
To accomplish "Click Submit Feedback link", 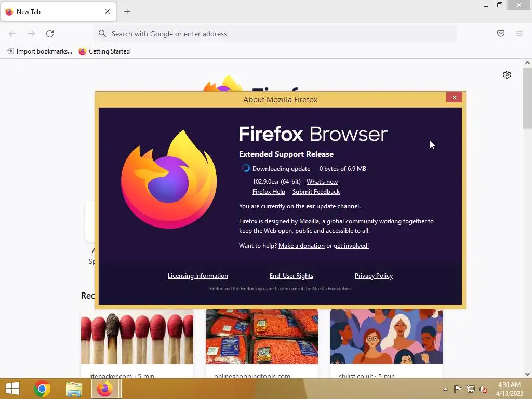I will pyautogui.click(x=316, y=192).
